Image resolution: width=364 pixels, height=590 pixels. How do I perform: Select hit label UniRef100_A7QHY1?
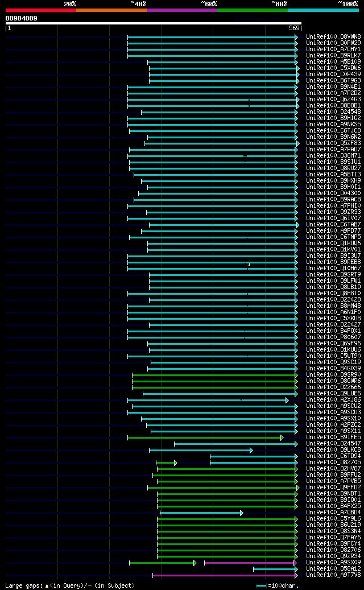pos(333,49)
